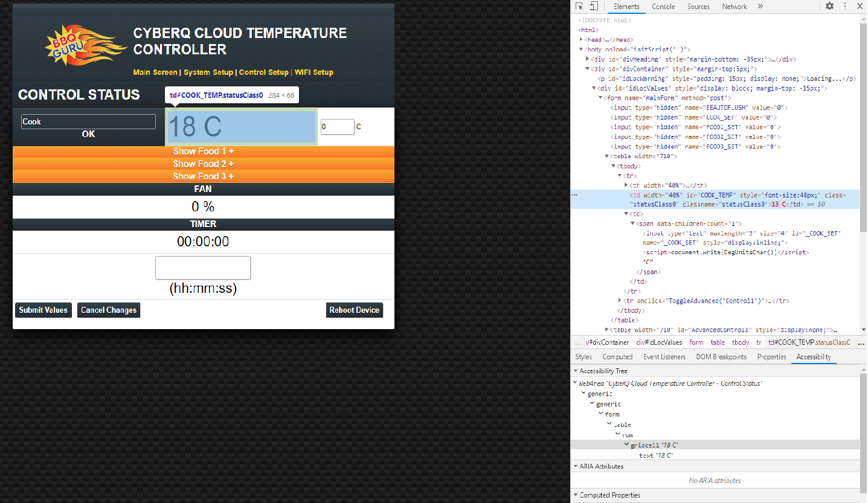Select the DegUnitsChar script line
Viewport: 868px width, 503px height.
click(725, 252)
